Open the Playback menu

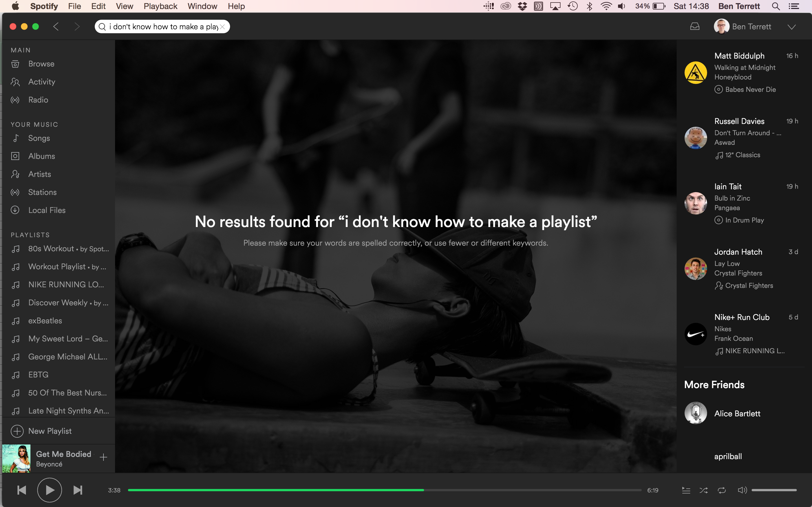pos(160,6)
